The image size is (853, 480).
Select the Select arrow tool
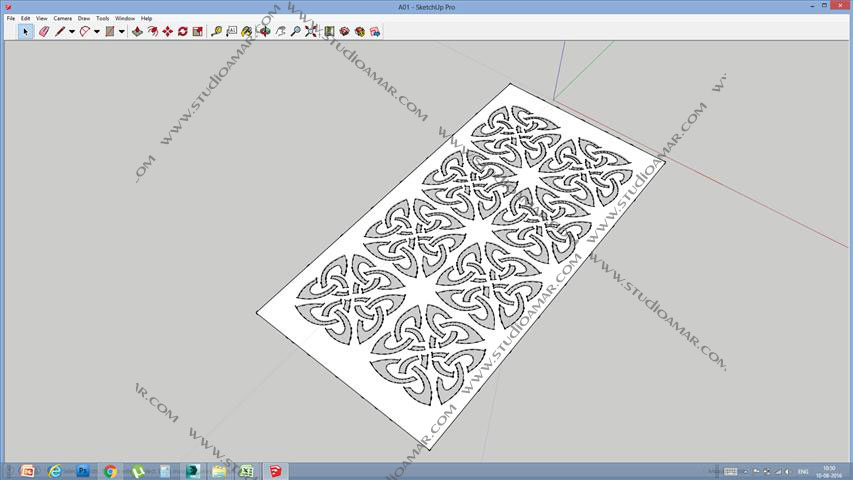pos(25,32)
